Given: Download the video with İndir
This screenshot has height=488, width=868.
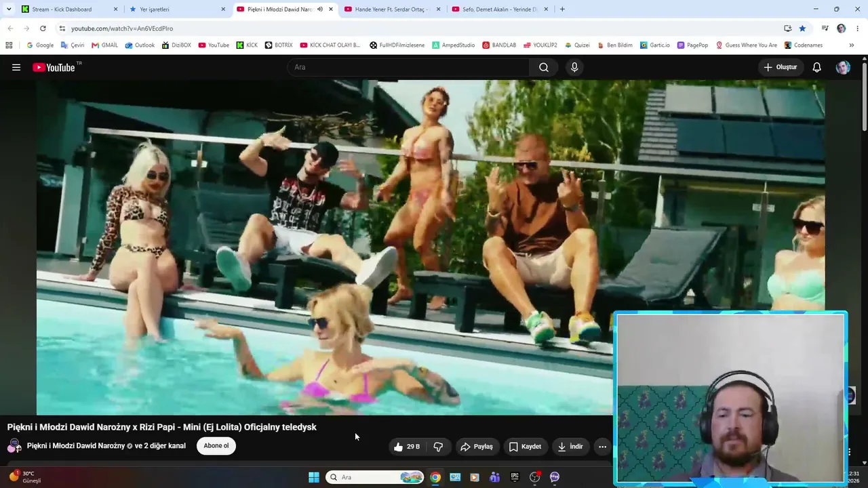Looking at the screenshot, I should 570,447.
